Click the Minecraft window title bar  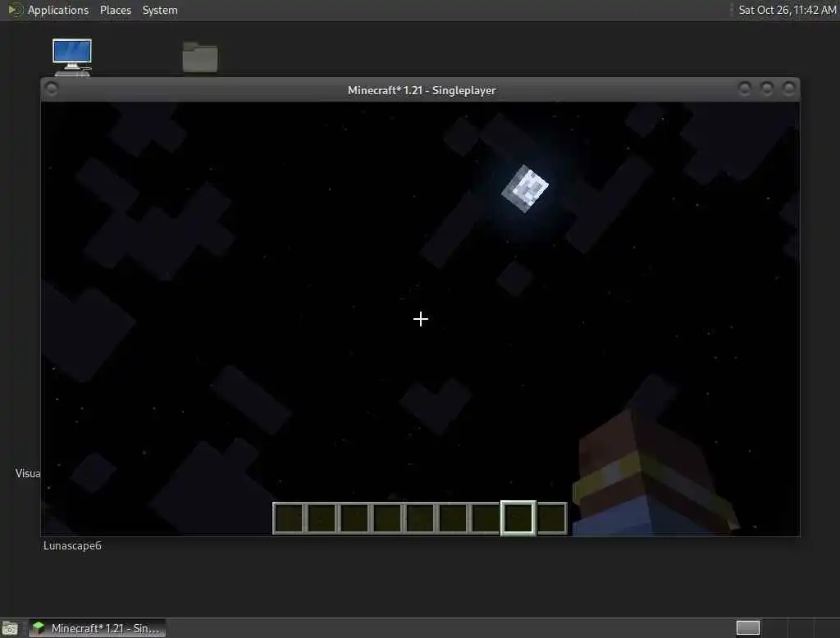(421, 90)
